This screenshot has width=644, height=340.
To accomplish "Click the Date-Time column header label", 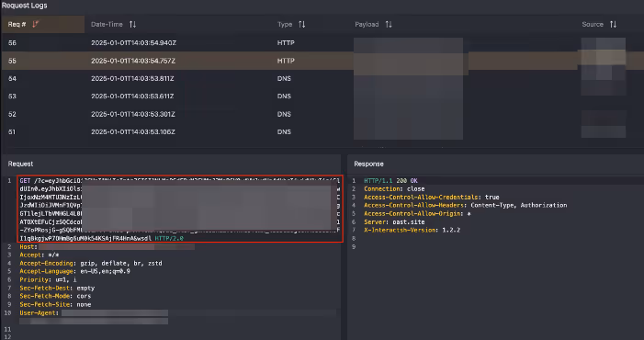I will click(x=107, y=24).
